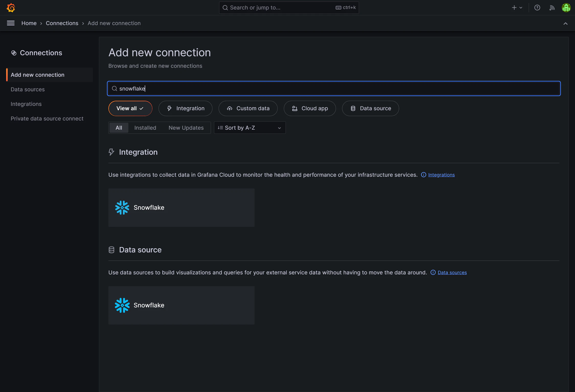
Task: Click the magnifier icon in snowflake search
Action: tap(115, 88)
